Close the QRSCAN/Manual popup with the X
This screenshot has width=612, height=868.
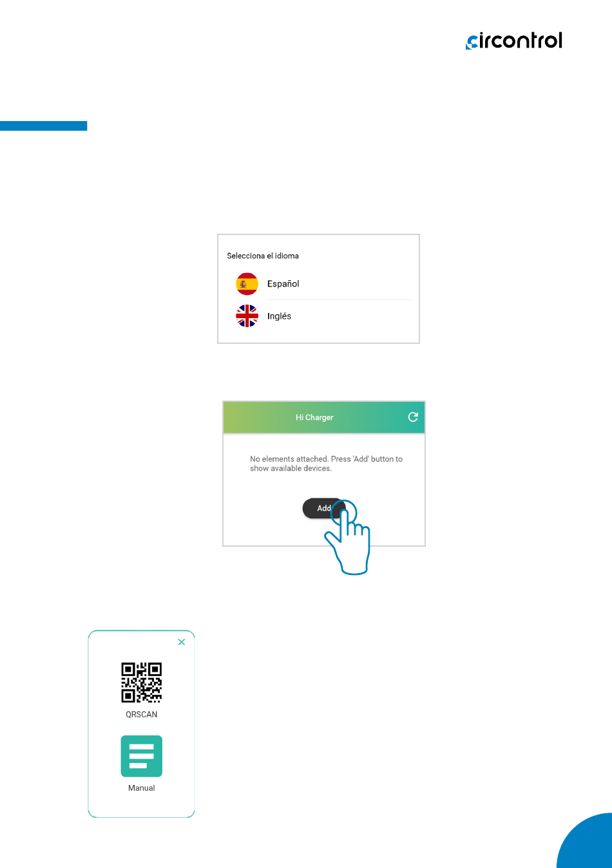[182, 642]
